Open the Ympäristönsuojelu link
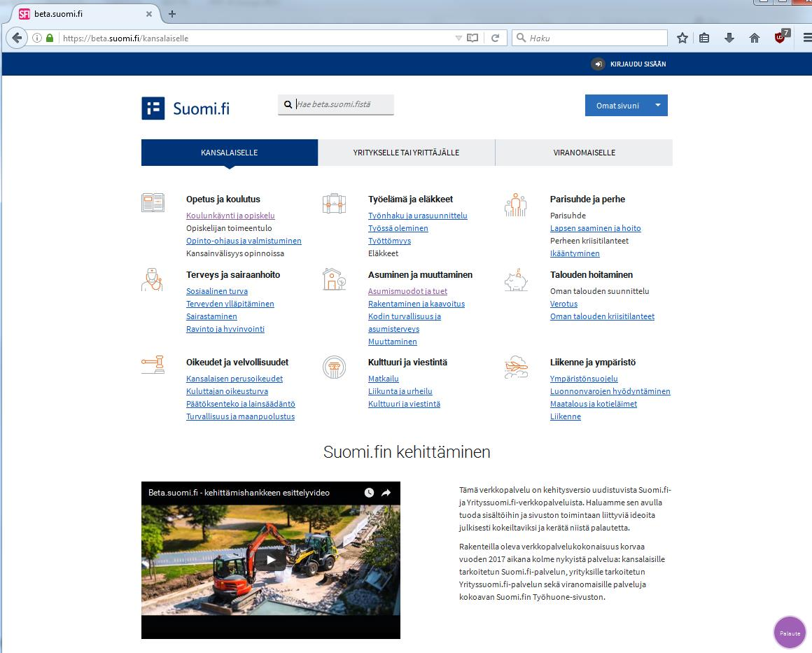This screenshot has width=812, height=653. click(584, 379)
